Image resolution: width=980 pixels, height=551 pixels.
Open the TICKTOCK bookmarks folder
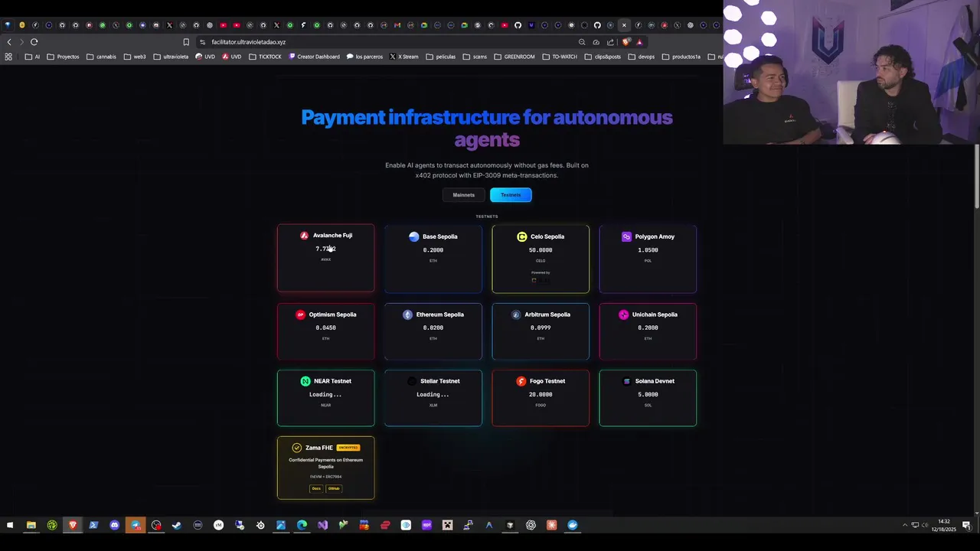265,57
